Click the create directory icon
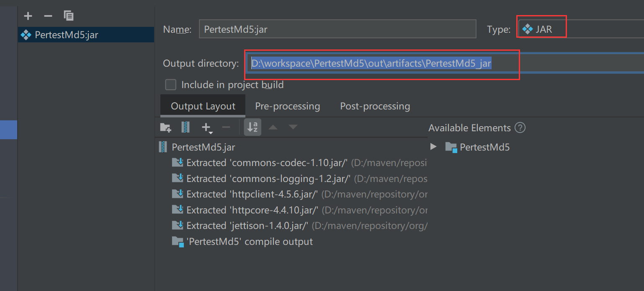This screenshot has width=644, height=291. (165, 127)
